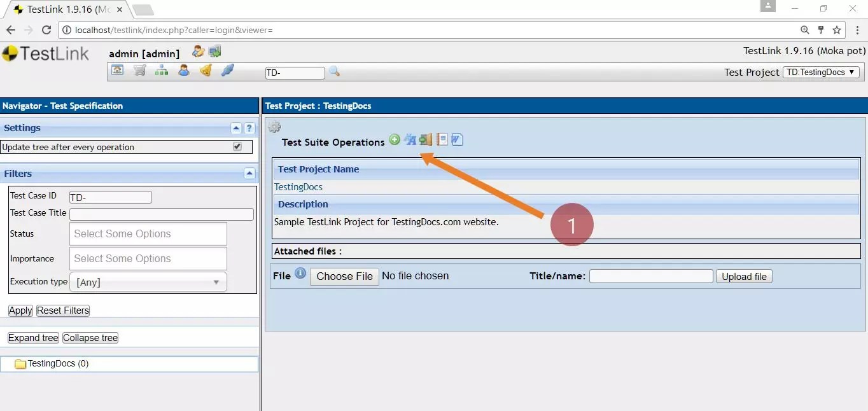Click the blue info icon next to File
Image resolution: width=868 pixels, height=411 pixels.
pyautogui.click(x=300, y=274)
